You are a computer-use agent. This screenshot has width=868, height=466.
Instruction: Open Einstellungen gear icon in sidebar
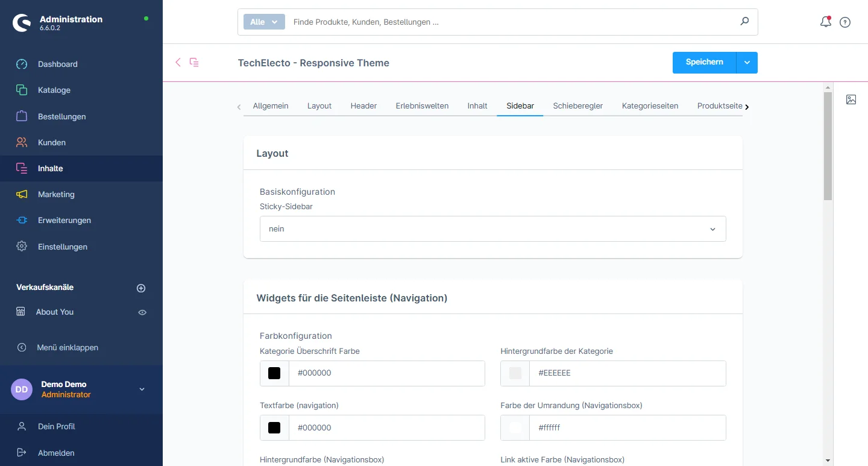(22, 247)
